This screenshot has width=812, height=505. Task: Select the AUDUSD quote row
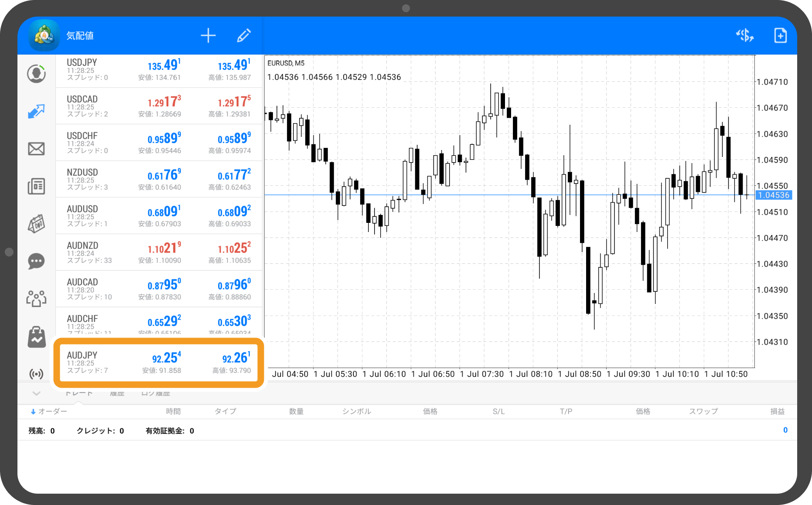click(x=159, y=216)
